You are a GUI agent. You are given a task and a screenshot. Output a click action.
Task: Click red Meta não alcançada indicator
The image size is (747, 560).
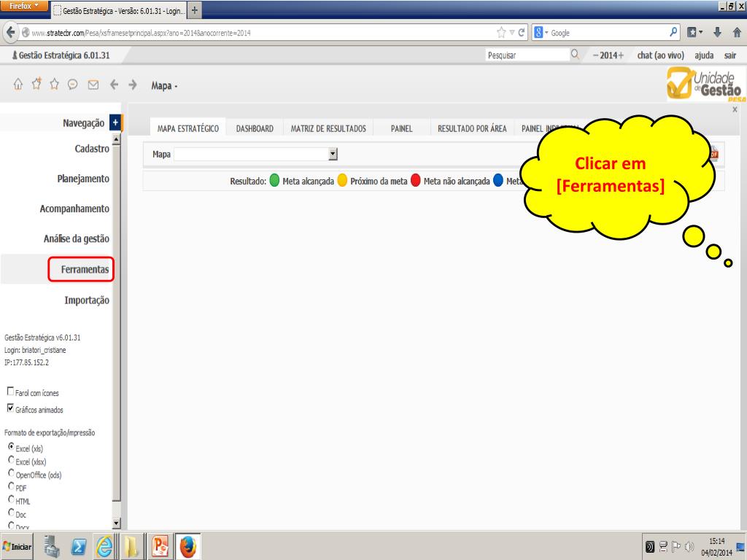415,181
